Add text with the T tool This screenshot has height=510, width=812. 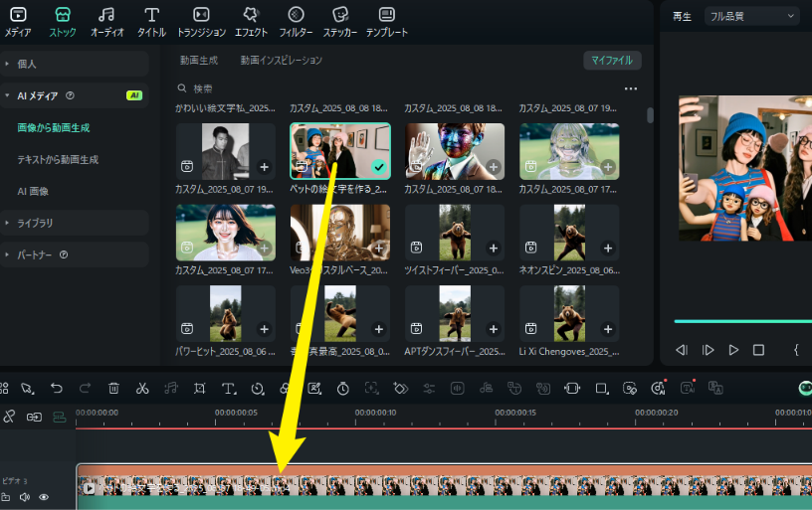coord(229,389)
